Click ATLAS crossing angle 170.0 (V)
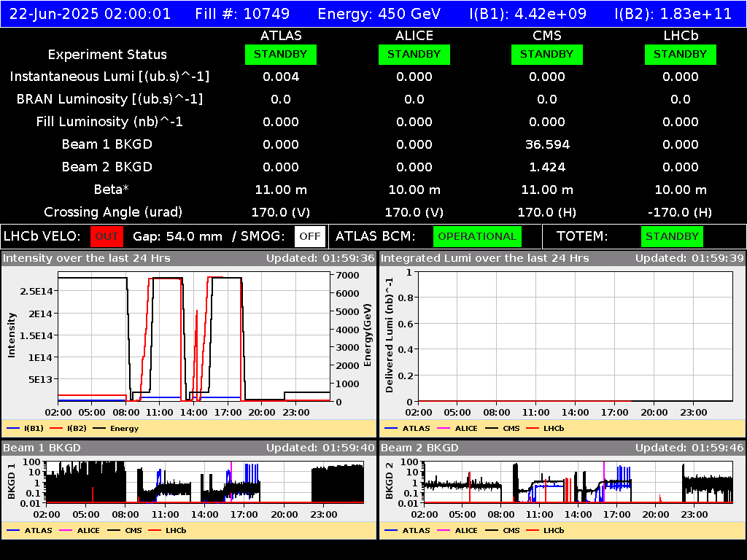 [281, 212]
